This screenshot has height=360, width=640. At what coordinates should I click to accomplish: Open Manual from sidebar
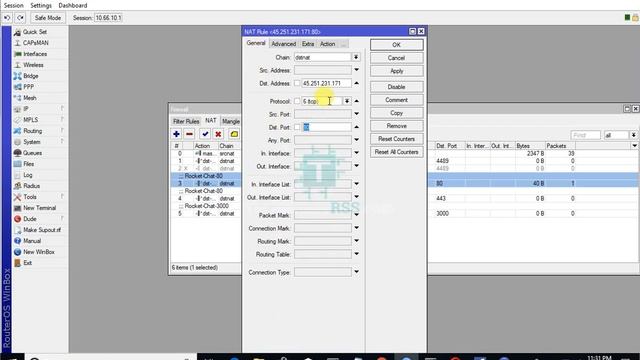click(x=32, y=241)
